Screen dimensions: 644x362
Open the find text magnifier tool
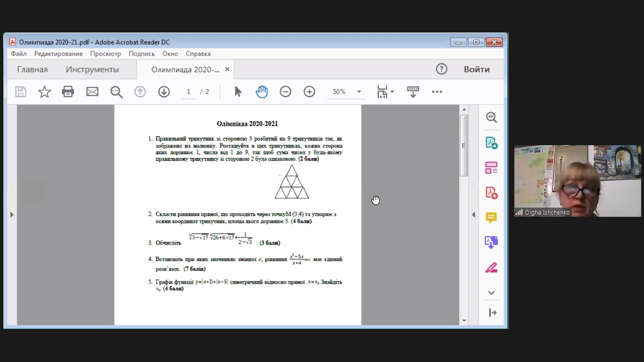coord(116,92)
